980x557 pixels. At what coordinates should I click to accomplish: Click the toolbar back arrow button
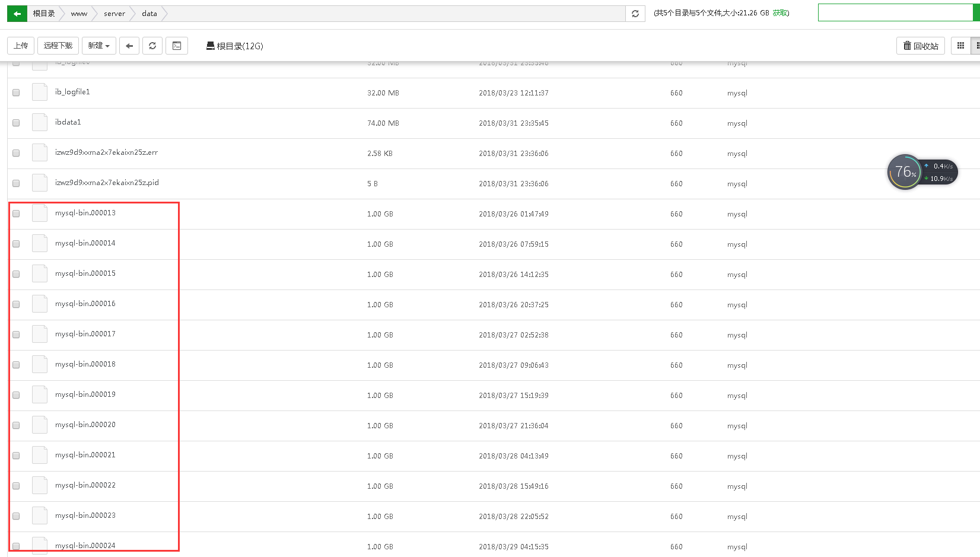129,46
